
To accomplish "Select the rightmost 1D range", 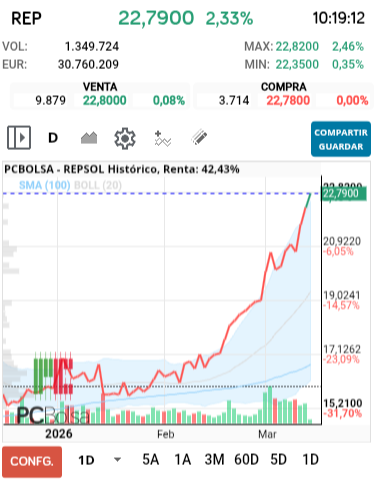I will [x=310, y=460].
